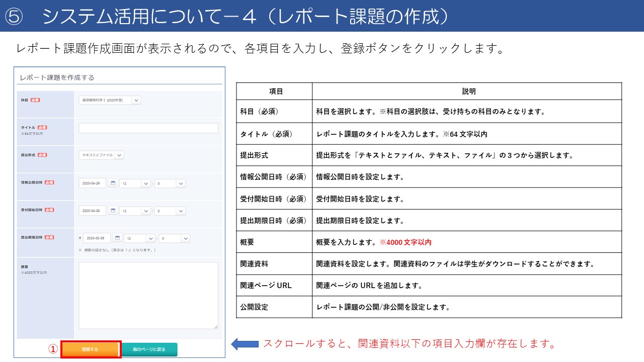644x362 pixels.
Task: Select 期限の設定なし radio option
Action: click(80, 250)
